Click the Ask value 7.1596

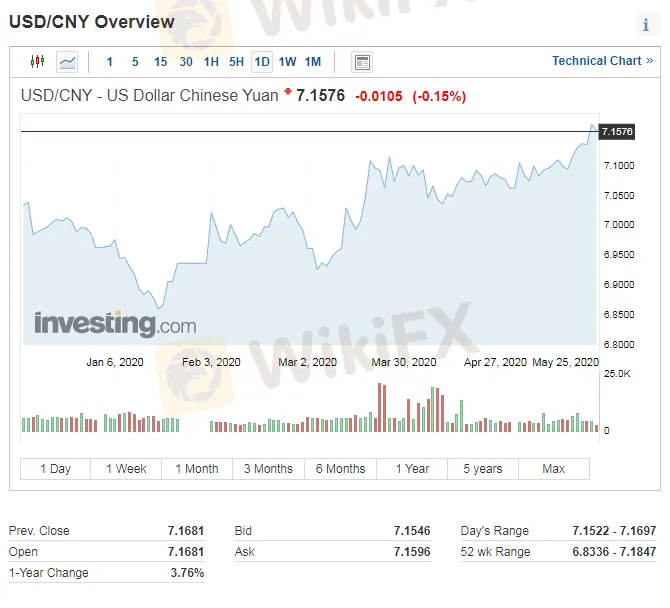click(412, 552)
